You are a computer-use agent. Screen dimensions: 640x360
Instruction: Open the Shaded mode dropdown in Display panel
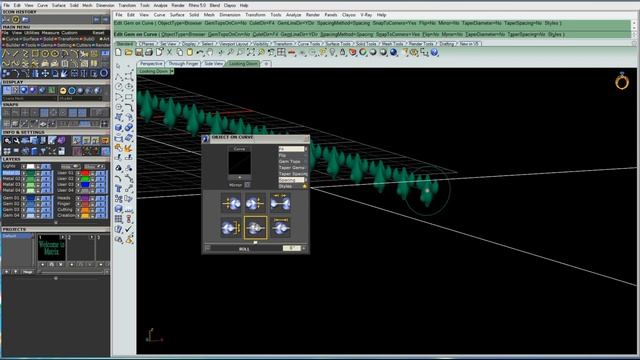pyautogui.click(x=80, y=98)
